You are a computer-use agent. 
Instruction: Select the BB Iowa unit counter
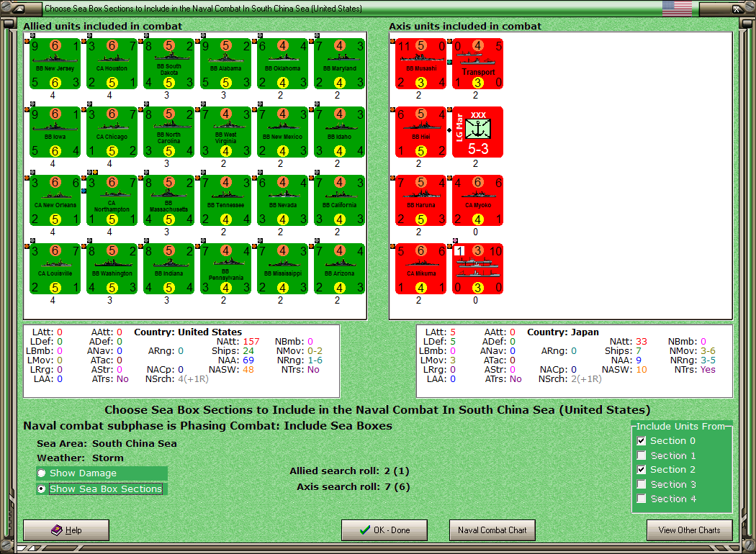click(55, 132)
